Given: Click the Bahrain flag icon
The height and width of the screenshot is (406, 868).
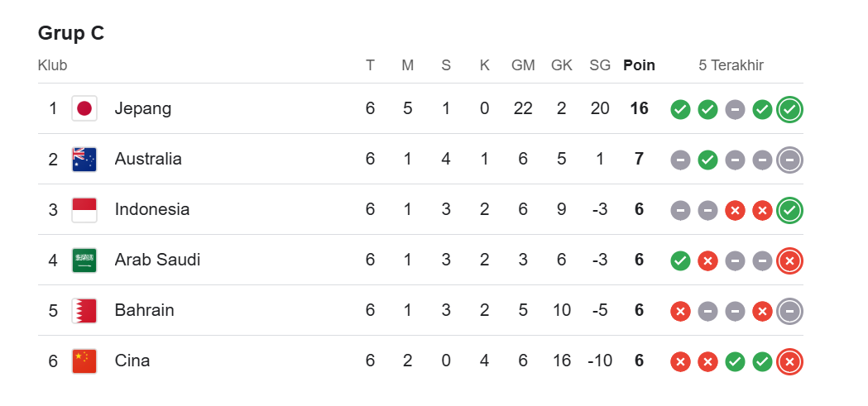Looking at the screenshot, I should coord(84,310).
